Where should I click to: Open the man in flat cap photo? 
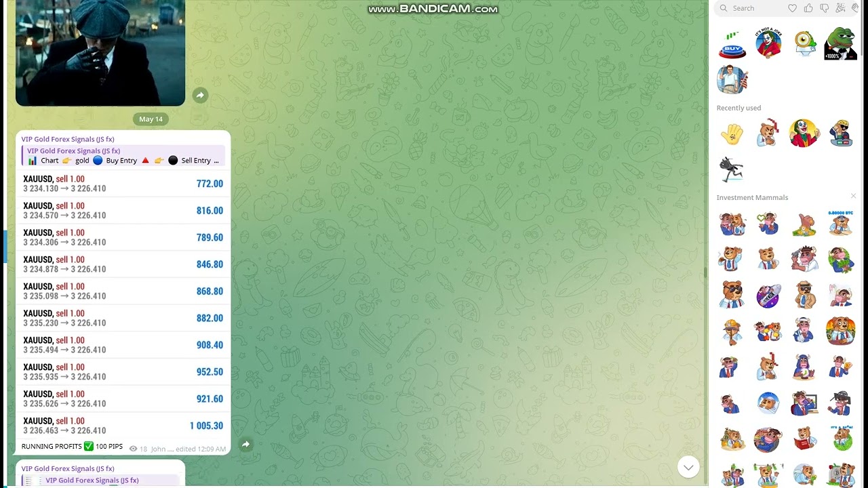click(x=100, y=53)
